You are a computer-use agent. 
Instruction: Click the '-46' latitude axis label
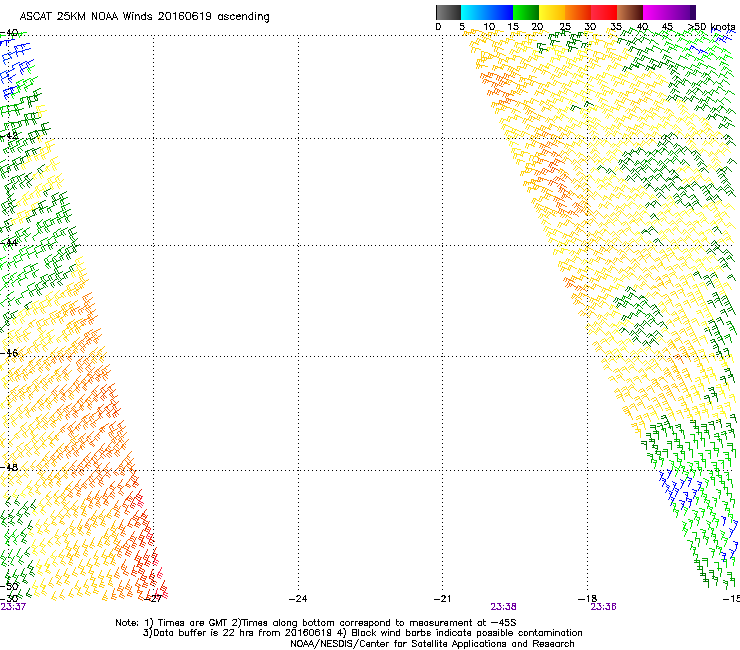tap(9, 353)
